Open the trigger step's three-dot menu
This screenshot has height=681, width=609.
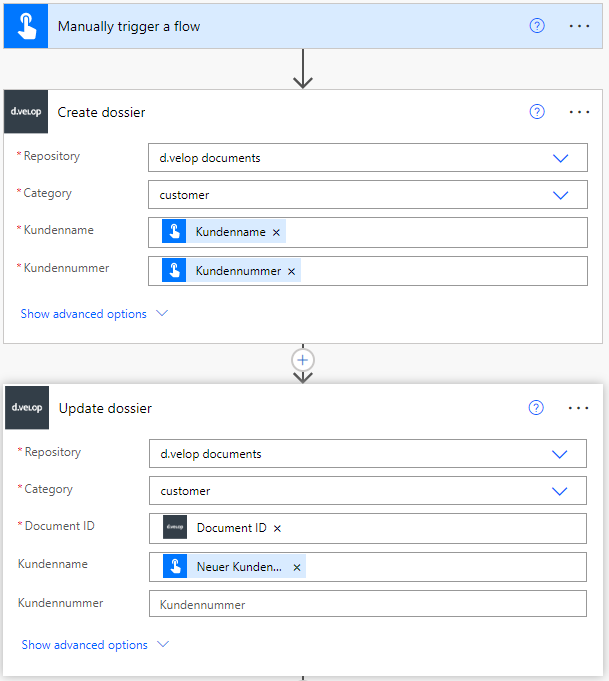(580, 26)
